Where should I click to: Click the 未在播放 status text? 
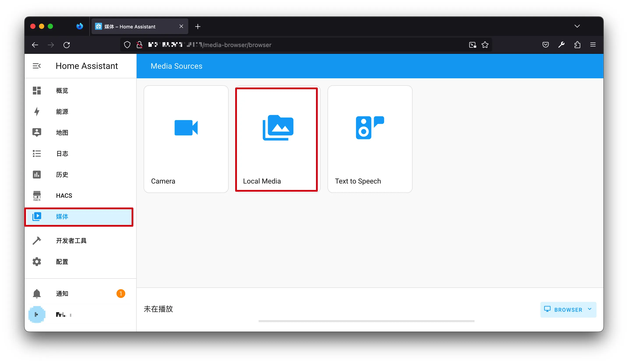158,309
